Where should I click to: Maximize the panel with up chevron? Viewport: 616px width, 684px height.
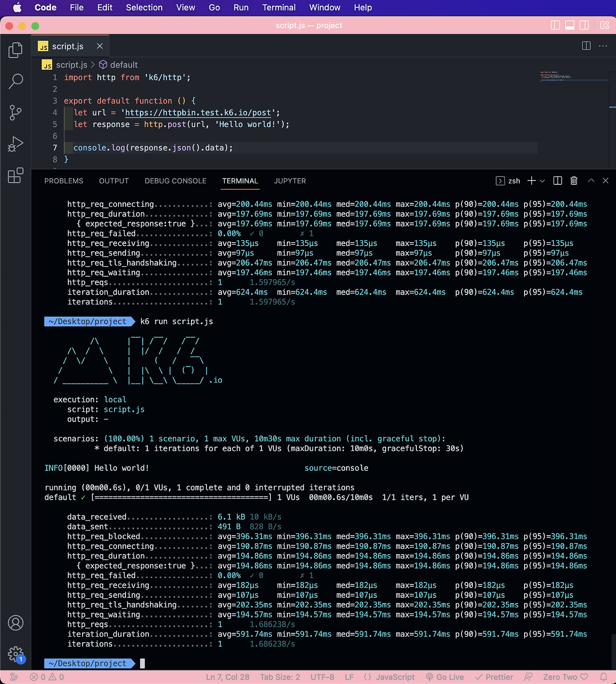pyautogui.click(x=591, y=181)
